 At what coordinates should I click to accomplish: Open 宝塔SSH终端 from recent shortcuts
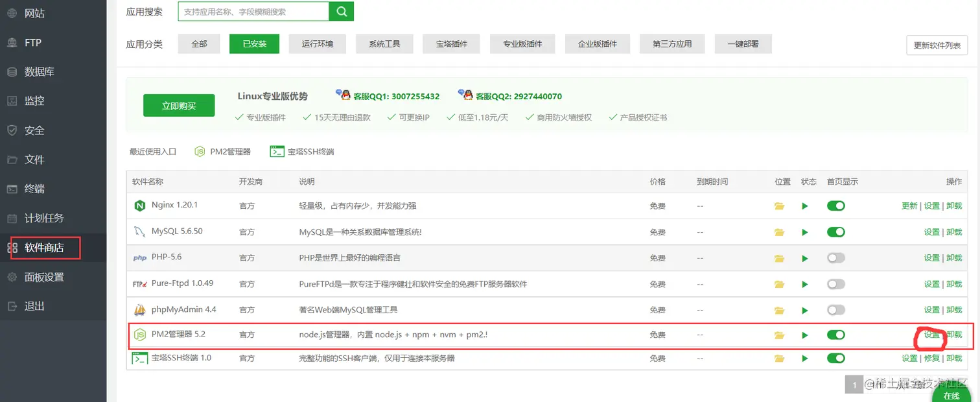[301, 151]
